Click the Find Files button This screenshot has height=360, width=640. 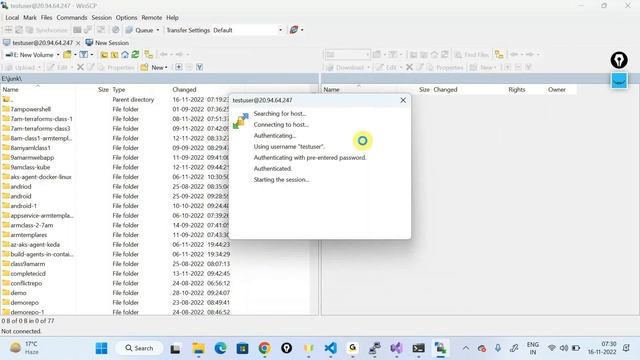click(x=472, y=54)
